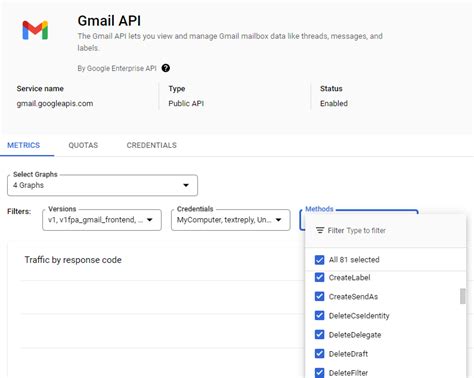The image size is (474, 378).
Task: Click By Google Enterprise API text
Action: tap(117, 68)
